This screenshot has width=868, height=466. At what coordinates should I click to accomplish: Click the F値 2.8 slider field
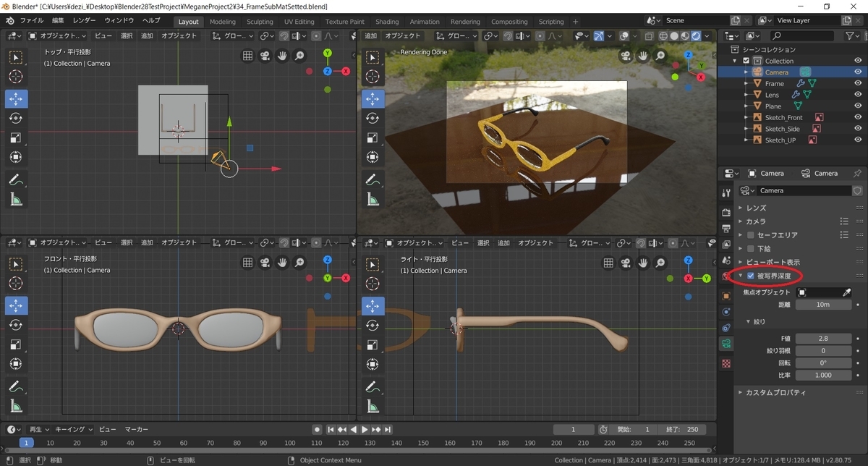click(x=824, y=339)
